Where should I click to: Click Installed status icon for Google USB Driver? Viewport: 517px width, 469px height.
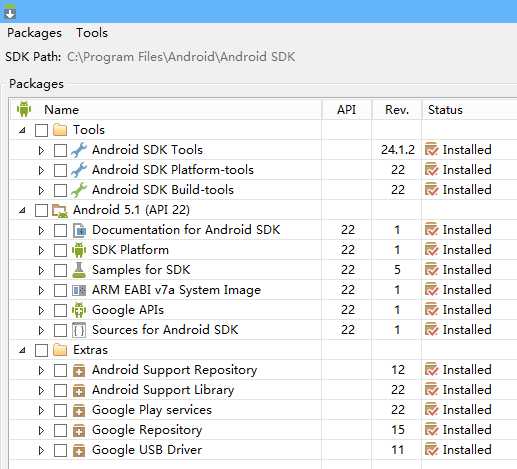(x=431, y=450)
